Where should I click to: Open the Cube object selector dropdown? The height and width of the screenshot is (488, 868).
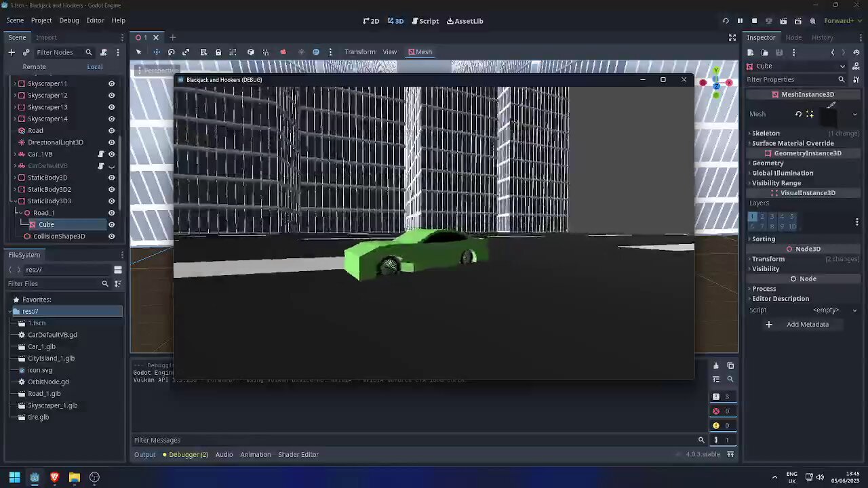coord(796,66)
